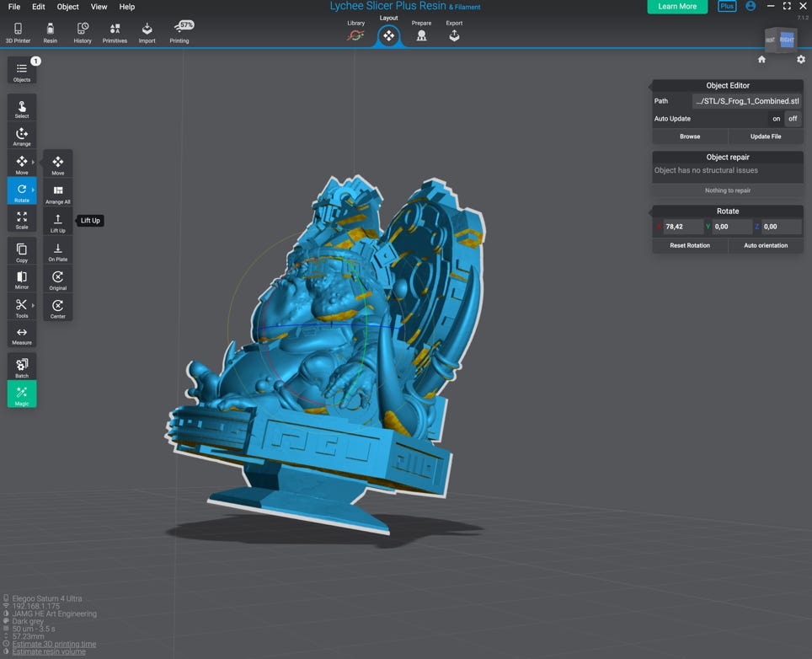Expand the Move tool submenu arrow

pos(34,162)
